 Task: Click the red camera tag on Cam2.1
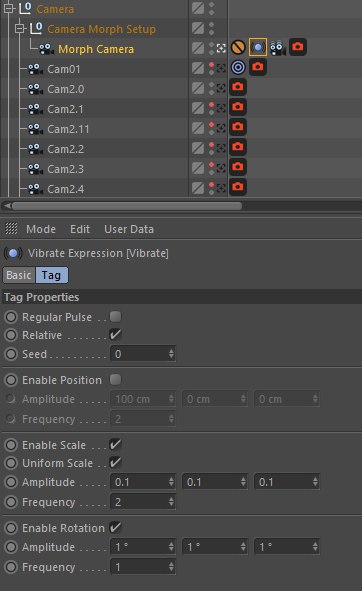(x=238, y=107)
